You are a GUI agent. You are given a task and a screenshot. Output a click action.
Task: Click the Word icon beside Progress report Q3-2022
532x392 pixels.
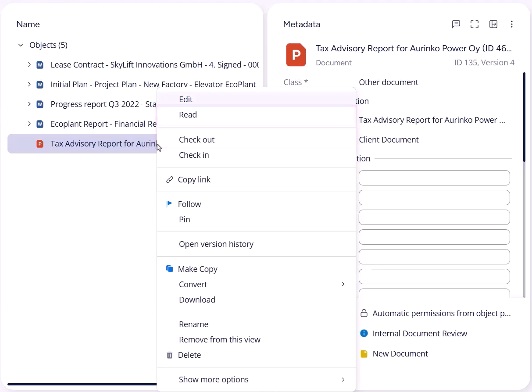click(x=40, y=104)
